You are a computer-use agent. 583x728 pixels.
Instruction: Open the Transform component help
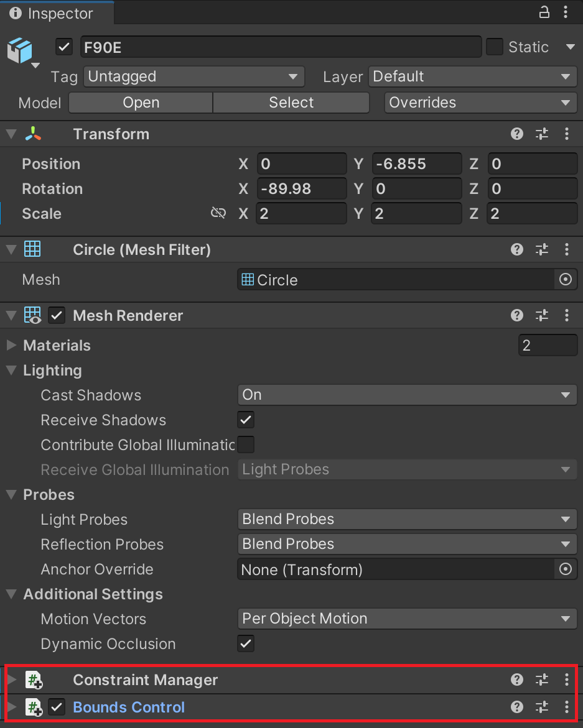tap(516, 134)
